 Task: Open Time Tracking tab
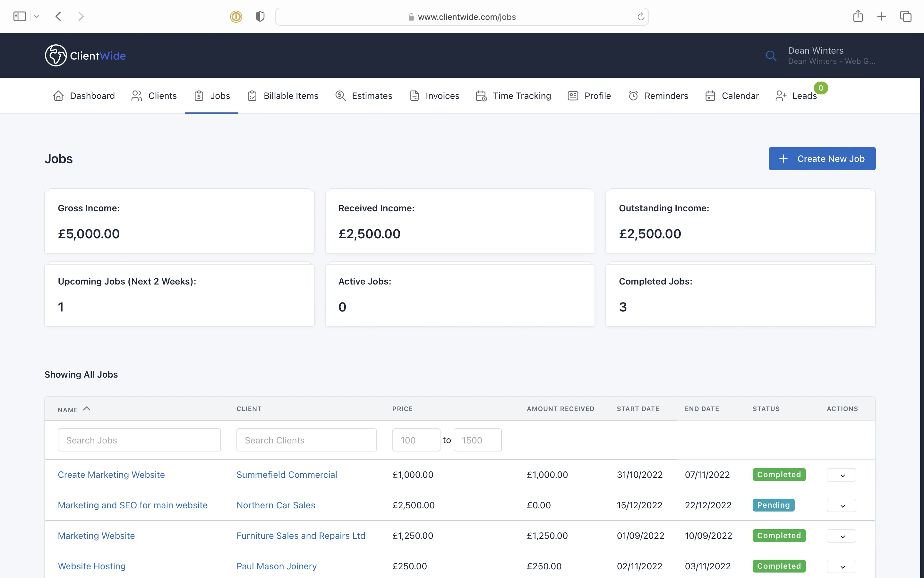click(514, 96)
